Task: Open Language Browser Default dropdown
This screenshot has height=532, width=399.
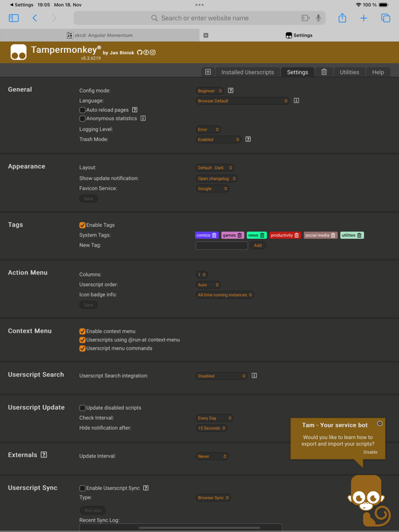Action: coord(243,101)
